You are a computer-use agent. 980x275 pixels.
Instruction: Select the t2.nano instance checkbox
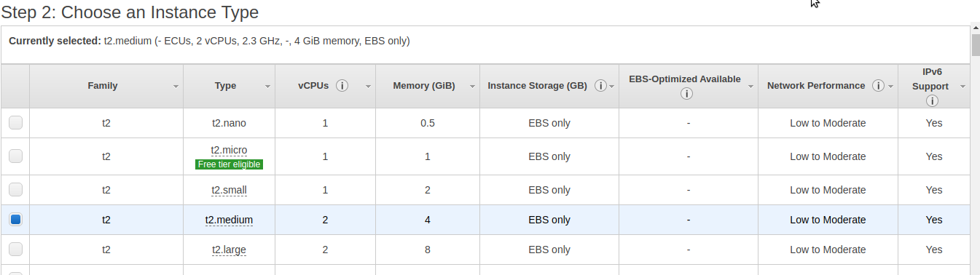(15, 123)
